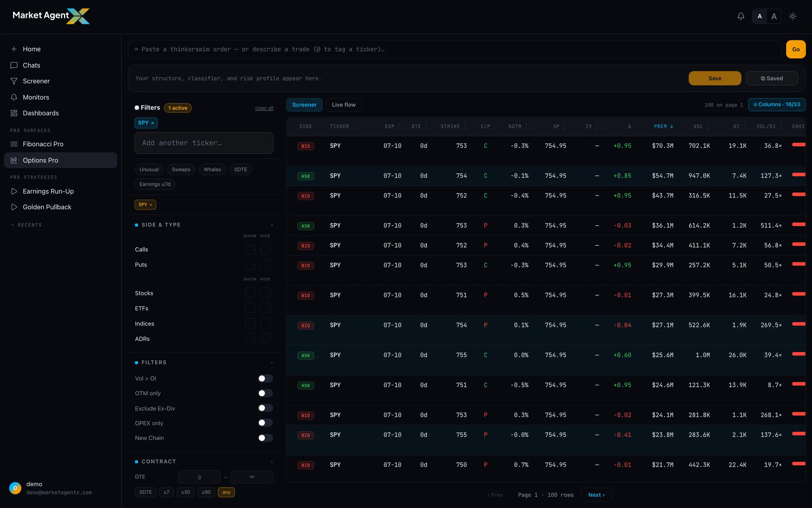Expand the Recents sidebar section
The image size is (812, 508).
point(26,225)
